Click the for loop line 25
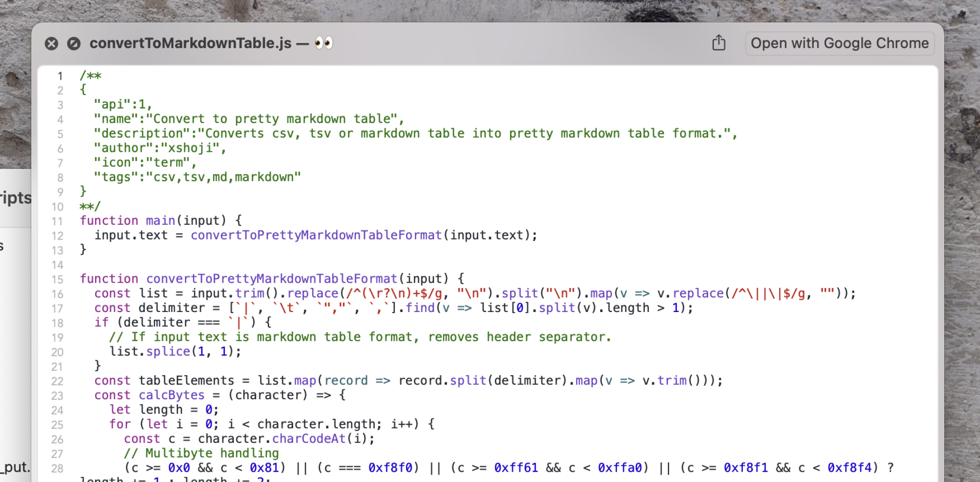980x482 pixels. click(x=272, y=424)
